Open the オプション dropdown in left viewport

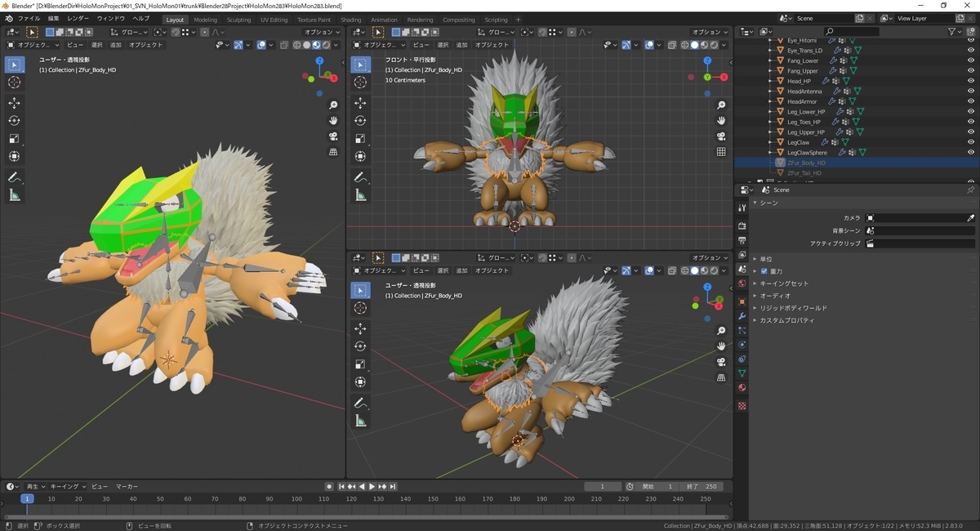(322, 32)
